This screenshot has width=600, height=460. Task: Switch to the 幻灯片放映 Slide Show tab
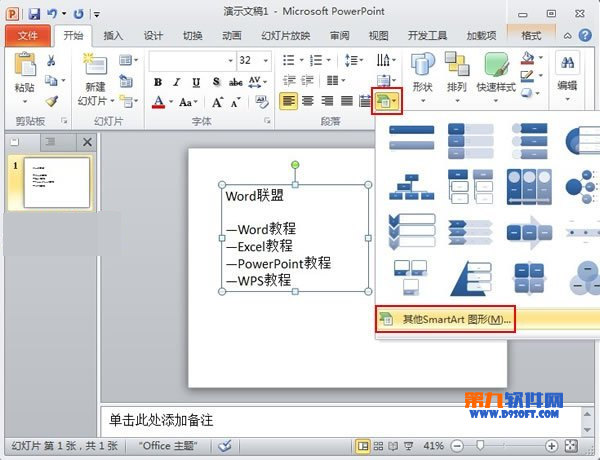click(285, 36)
